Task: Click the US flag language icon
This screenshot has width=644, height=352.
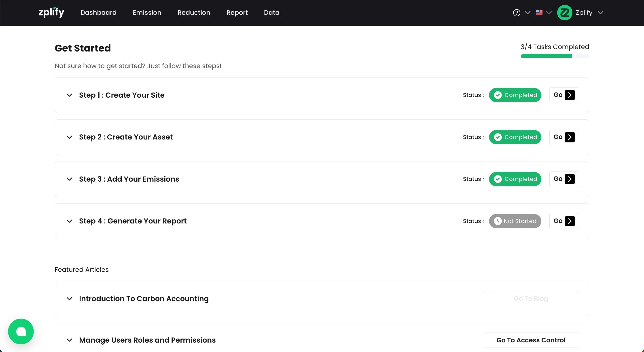Action: tap(539, 13)
